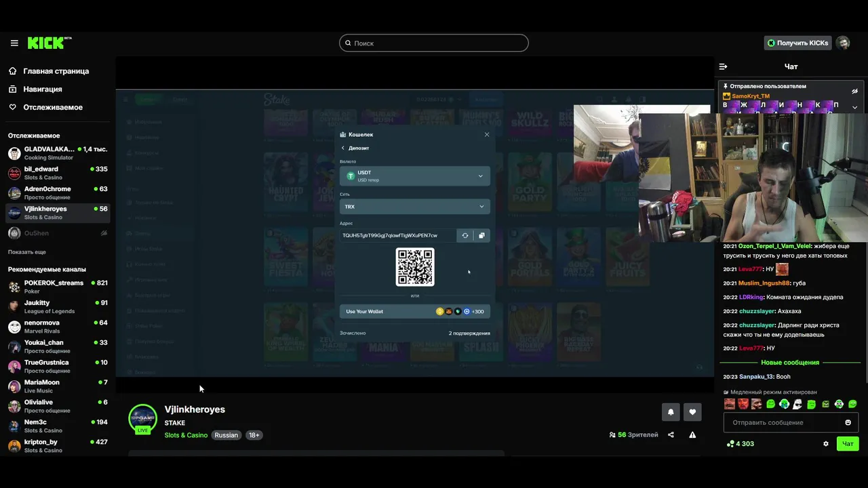Open recommended channel Olivialive
868x488 pixels.
coord(58,406)
